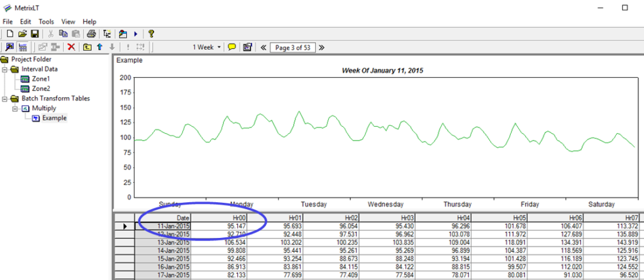Collapse the Multiply tree node
The width and height of the screenshot is (644, 280).
(15, 109)
